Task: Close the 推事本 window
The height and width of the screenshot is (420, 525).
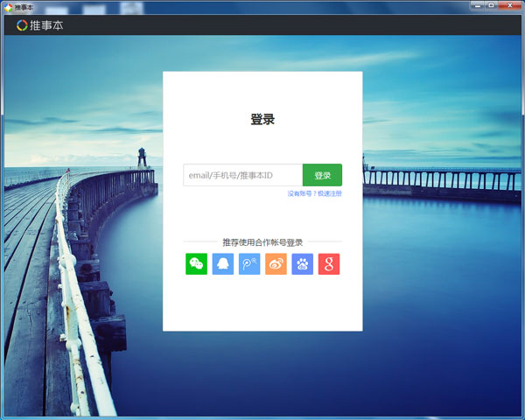Action: point(509,5)
